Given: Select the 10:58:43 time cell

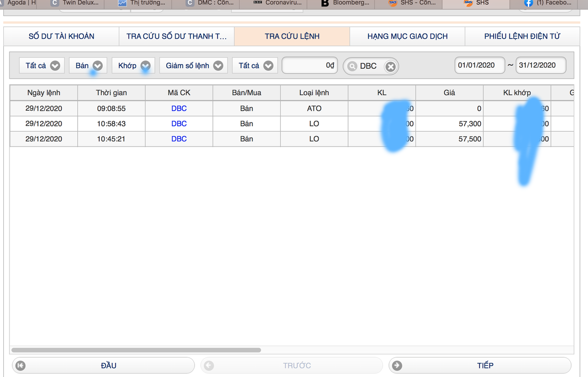Looking at the screenshot, I should [112, 123].
